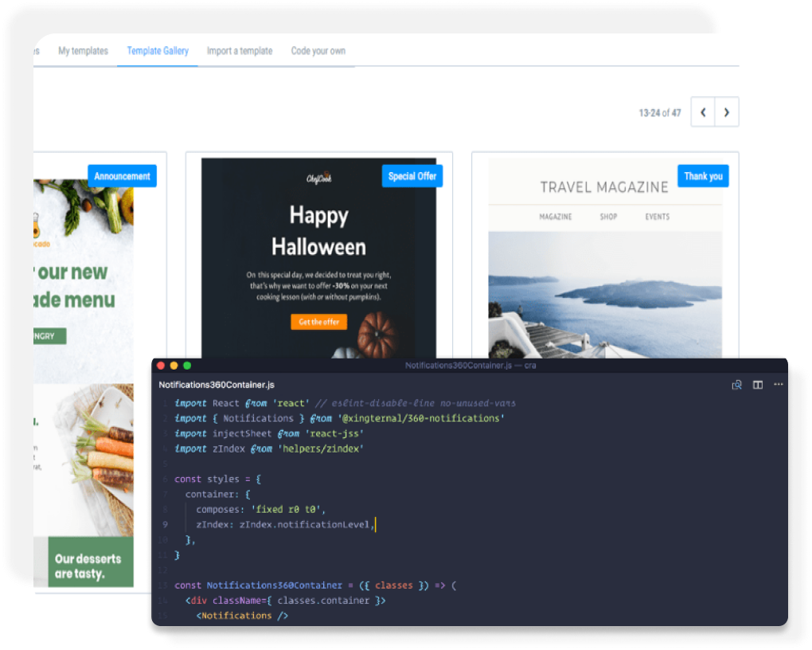
Task: Open the Code your own tab
Action: pos(318,51)
